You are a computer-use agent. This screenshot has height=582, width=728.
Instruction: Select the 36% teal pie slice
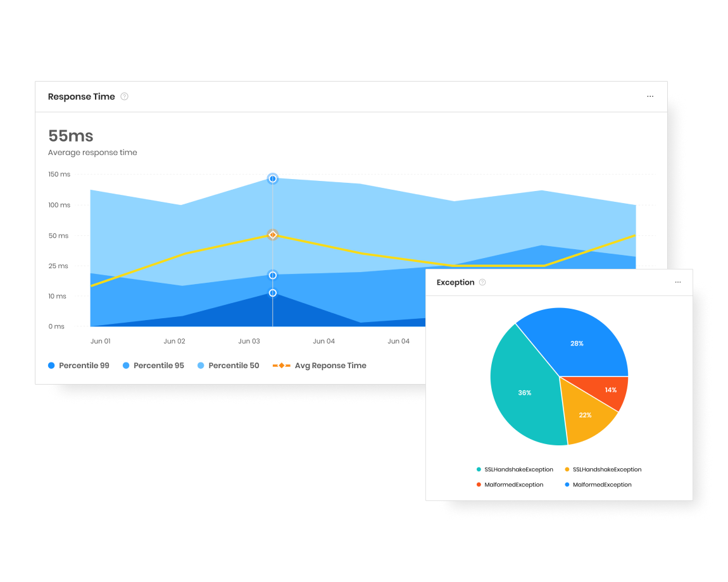pyautogui.click(x=525, y=393)
